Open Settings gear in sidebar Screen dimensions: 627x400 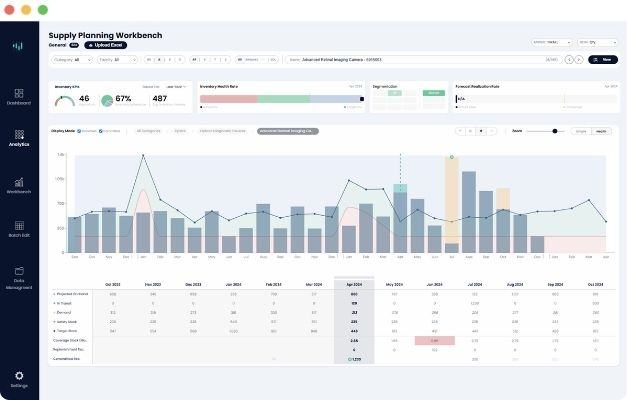(19, 378)
